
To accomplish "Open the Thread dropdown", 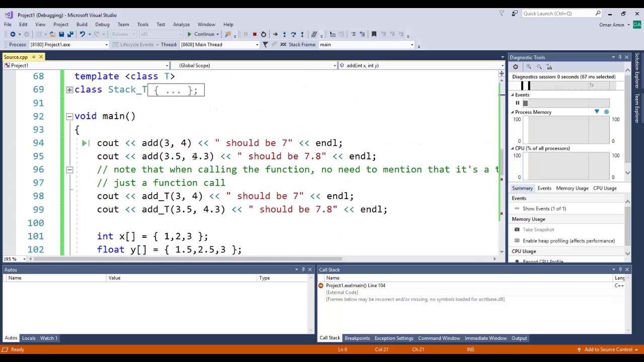I will click(257, 45).
